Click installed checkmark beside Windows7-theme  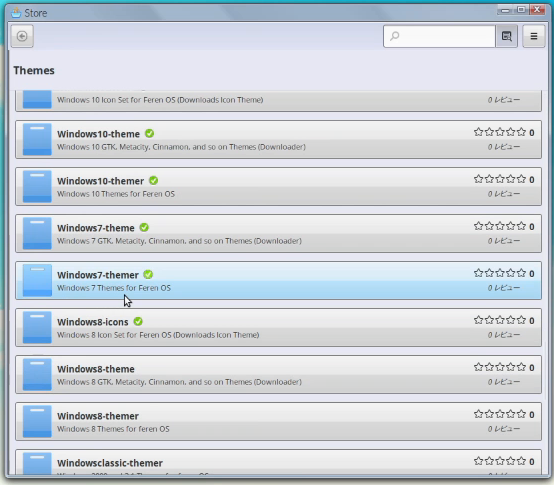pos(144,227)
